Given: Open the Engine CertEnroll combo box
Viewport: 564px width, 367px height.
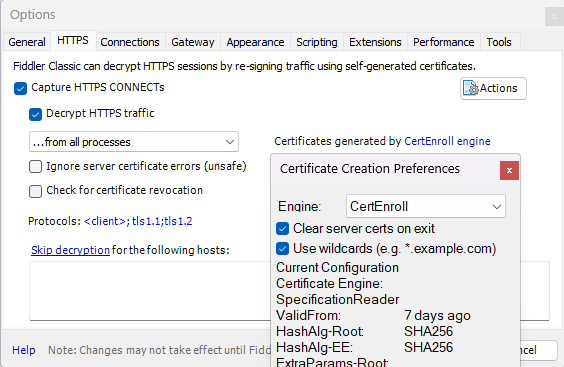Looking at the screenshot, I should (426, 206).
